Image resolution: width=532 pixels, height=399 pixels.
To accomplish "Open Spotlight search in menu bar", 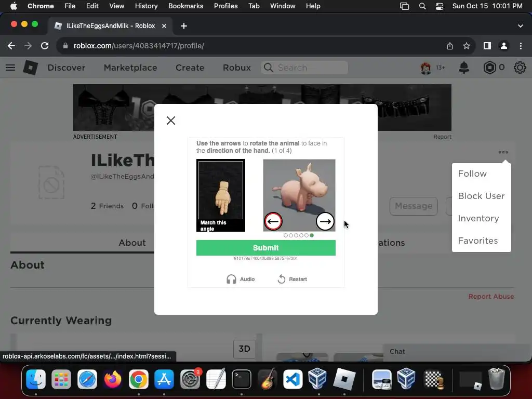I will [422, 6].
